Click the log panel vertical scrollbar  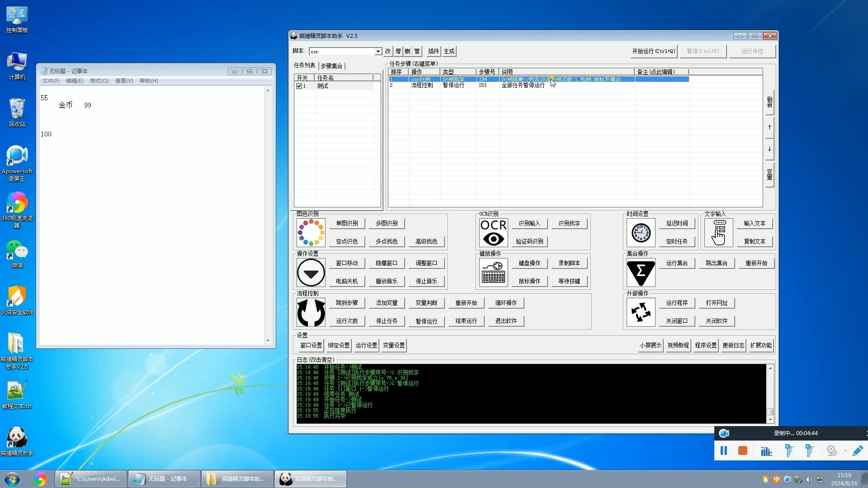coord(770,394)
